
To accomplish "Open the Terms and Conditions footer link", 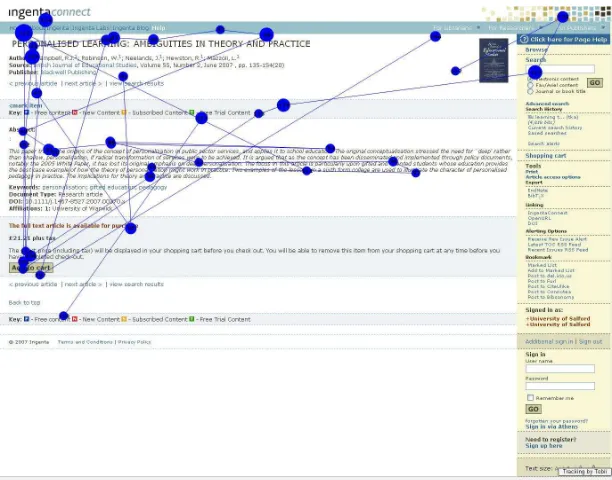I will 85,342.
